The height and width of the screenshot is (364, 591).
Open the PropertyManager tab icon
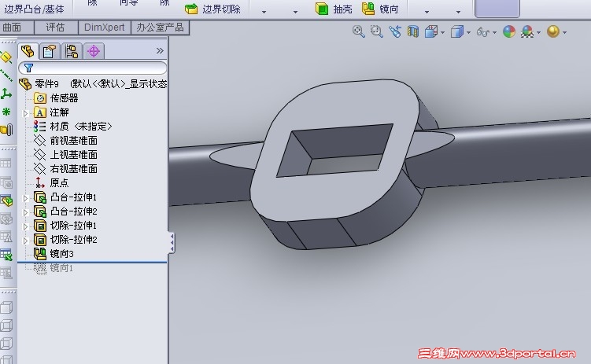(50, 51)
